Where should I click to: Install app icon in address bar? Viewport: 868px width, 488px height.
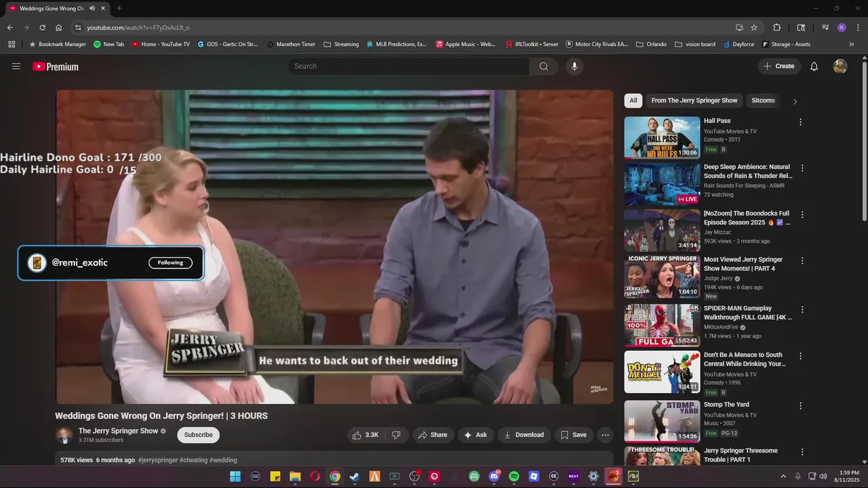click(739, 28)
